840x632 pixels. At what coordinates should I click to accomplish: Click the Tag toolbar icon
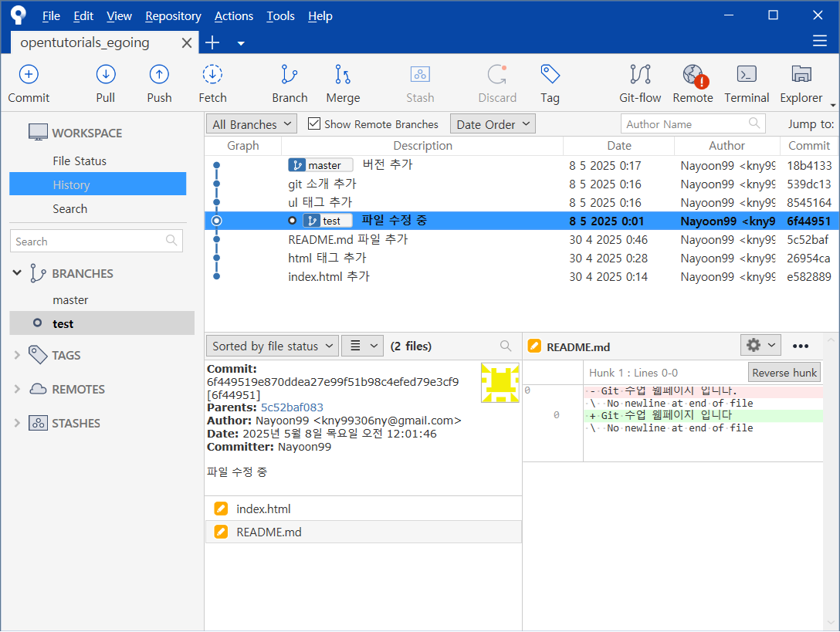[x=550, y=74]
